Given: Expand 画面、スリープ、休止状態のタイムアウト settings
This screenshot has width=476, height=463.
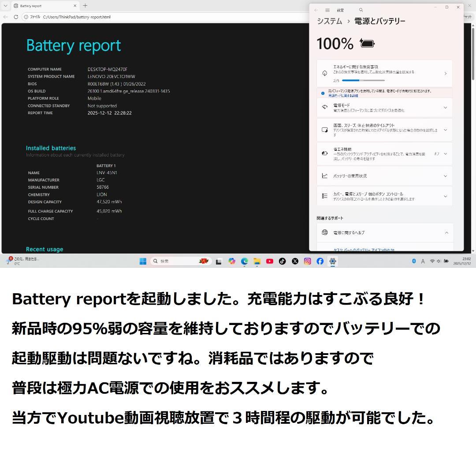Looking at the screenshot, I should pos(446,130).
